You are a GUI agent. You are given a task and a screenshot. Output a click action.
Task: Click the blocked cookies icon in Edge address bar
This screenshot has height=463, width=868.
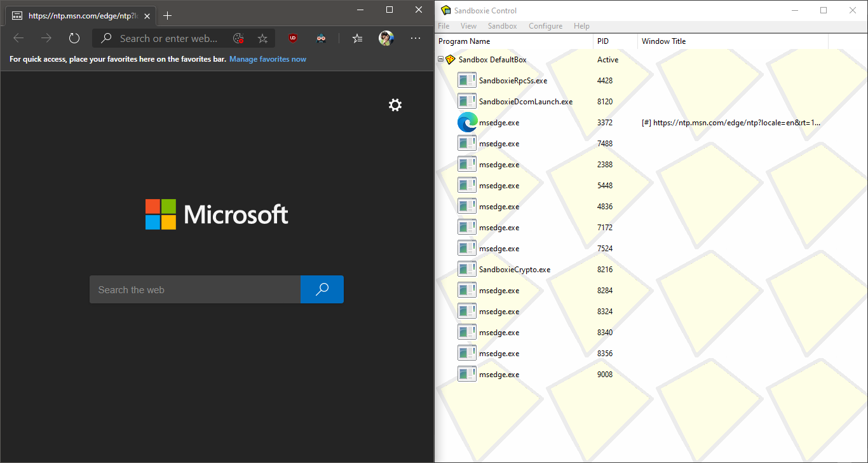click(238, 38)
